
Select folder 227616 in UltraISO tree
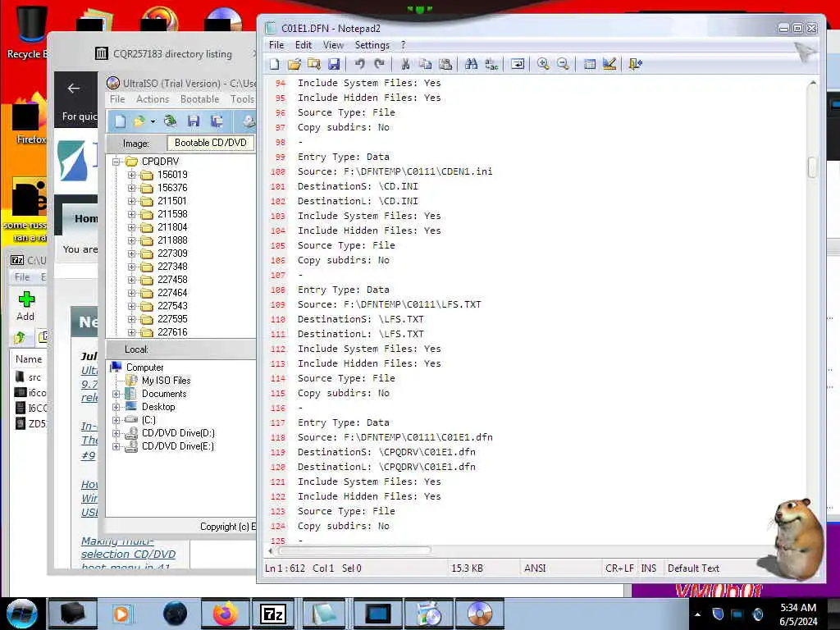coord(172,332)
